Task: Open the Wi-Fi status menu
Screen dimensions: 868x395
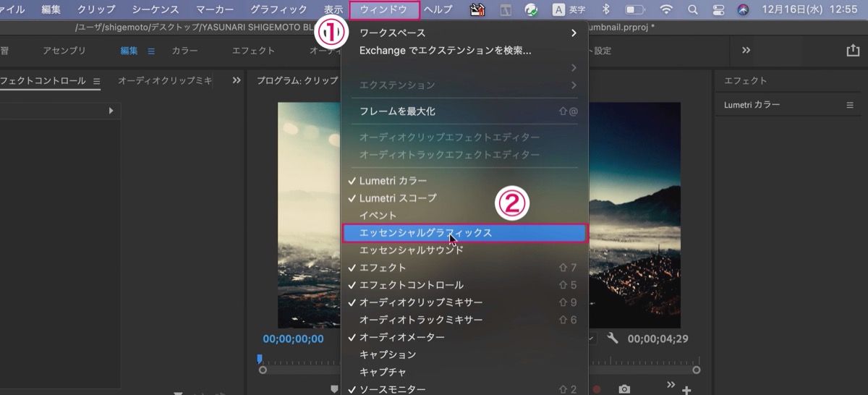Action: click(x=665, y=10)
